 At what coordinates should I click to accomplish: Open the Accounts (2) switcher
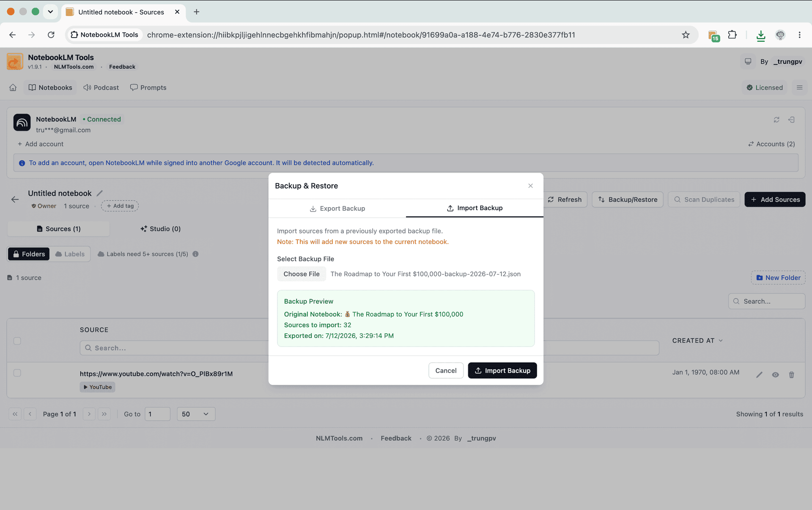(771, 144)
